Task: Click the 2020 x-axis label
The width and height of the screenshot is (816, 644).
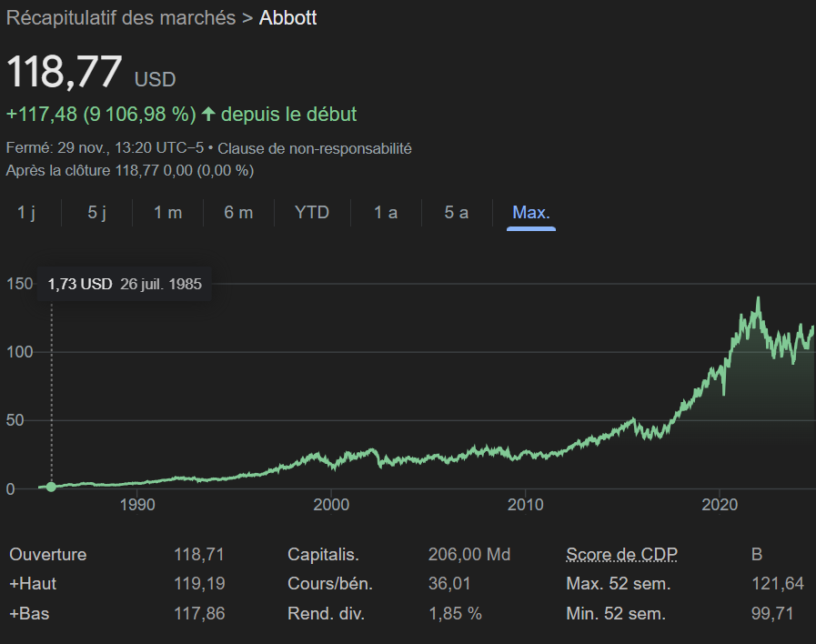Action: [720, 505]
